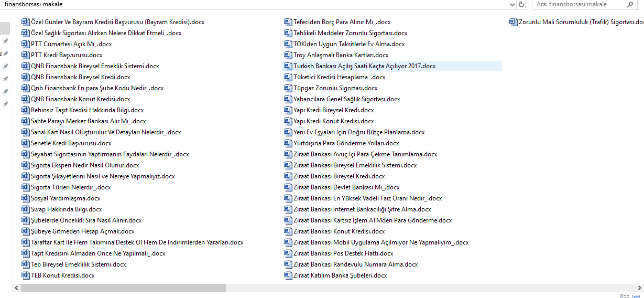Image resolution: width=644 pixels, height=298 pixels.
Task: Click icon of Troy Anlaşmalı Banka Kartları.docx
Action: [288, 55]
